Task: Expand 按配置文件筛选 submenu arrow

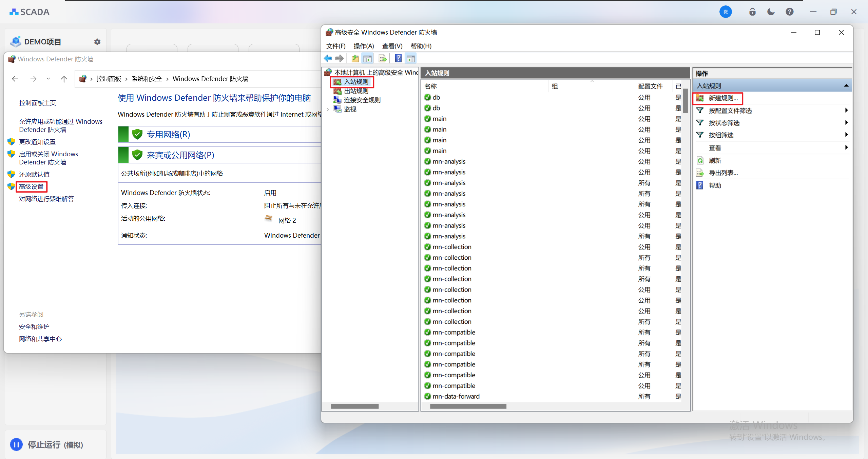Action: tap(846, 111)
